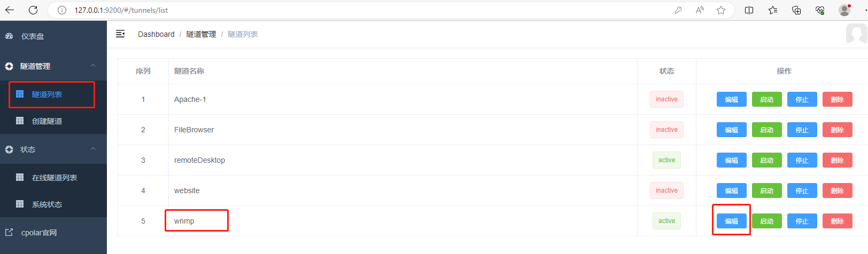Image resolution: width=868 pixels, height=254 pixels.
Task: Open 在线隧道列表 in the sidebar
Action: click(53, 178)
